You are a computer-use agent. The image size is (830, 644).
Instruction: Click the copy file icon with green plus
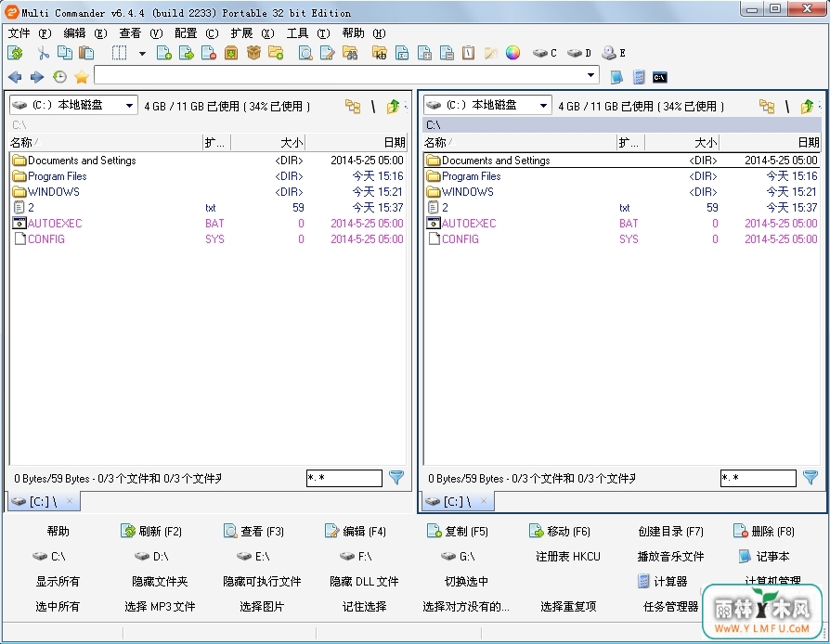click(x=164, y=53)
